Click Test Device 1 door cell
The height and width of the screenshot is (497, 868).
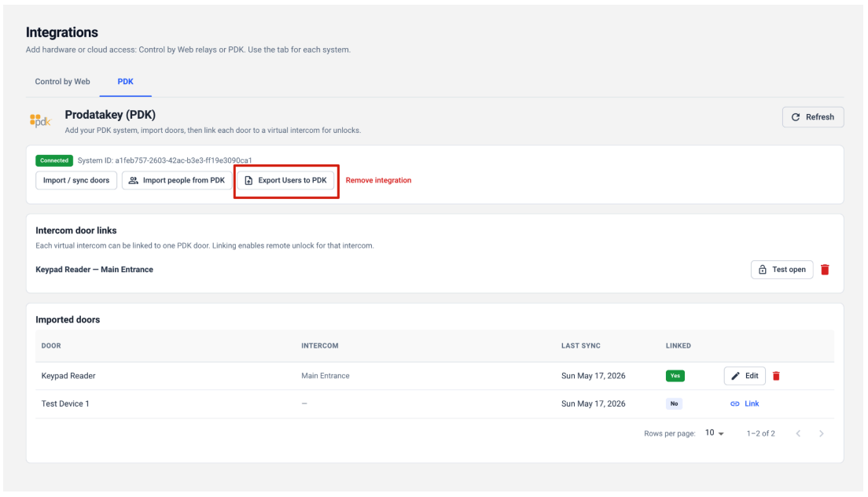(x=65, y=403)
